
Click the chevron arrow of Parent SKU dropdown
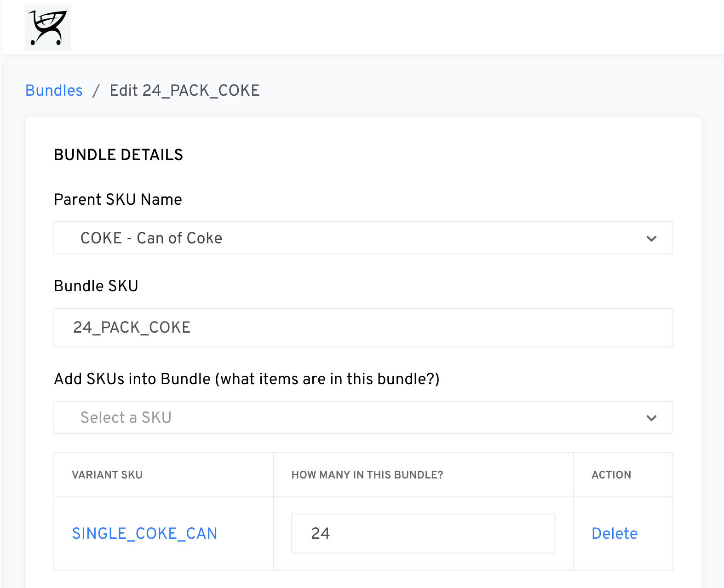651,238
